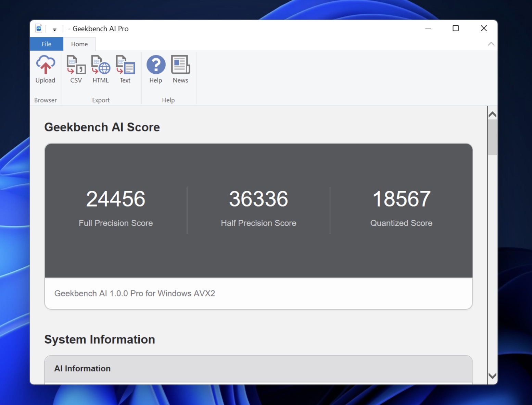532x405 pixels.
Task: Select the 18567 Quantized score value
Action: pos(401,199)
